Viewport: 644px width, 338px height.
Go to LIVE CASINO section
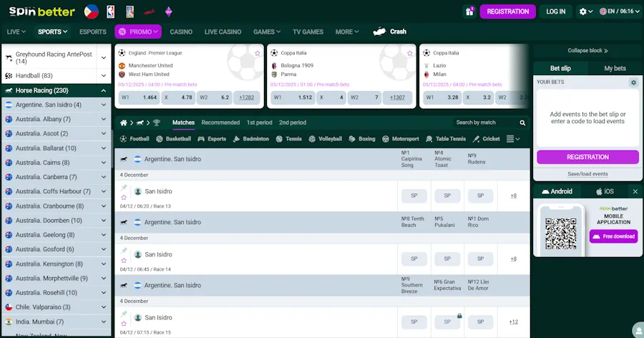pyautogui.click(x=223, y=32)
